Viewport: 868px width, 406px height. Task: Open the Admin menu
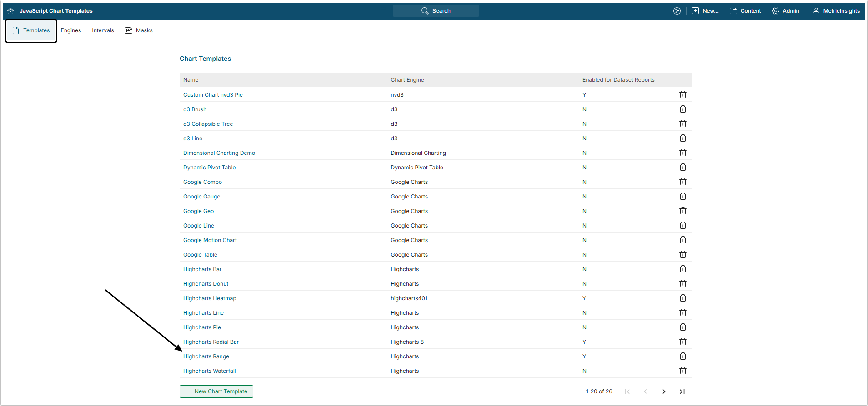pos(785,11)
